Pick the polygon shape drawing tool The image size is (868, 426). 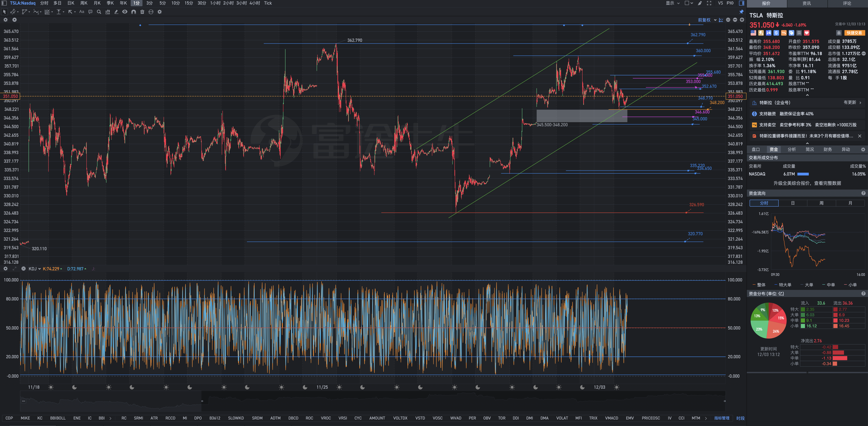24,12
